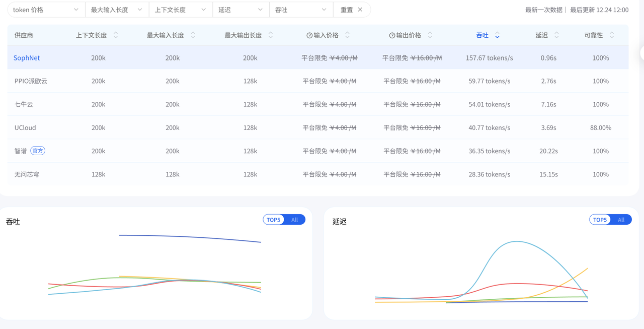This screenshot has width=644, height=329.
Task: Click the X icon beside 重置
Action: click(360, 10)
